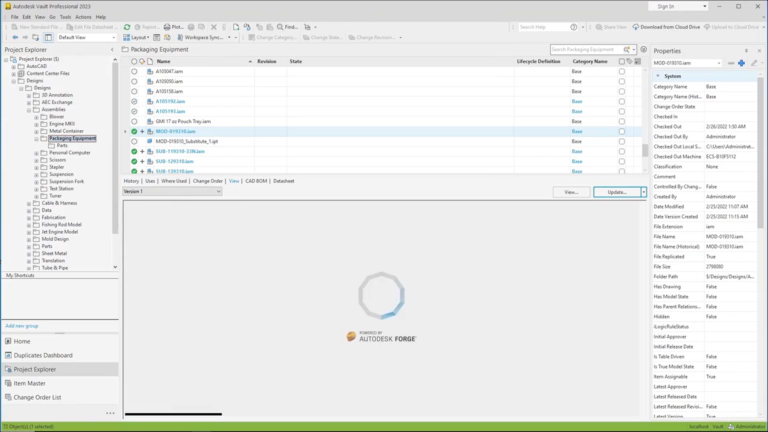Click the Plot printer toolbar icon
Viewport: 768px width, 432px height.
167,27
